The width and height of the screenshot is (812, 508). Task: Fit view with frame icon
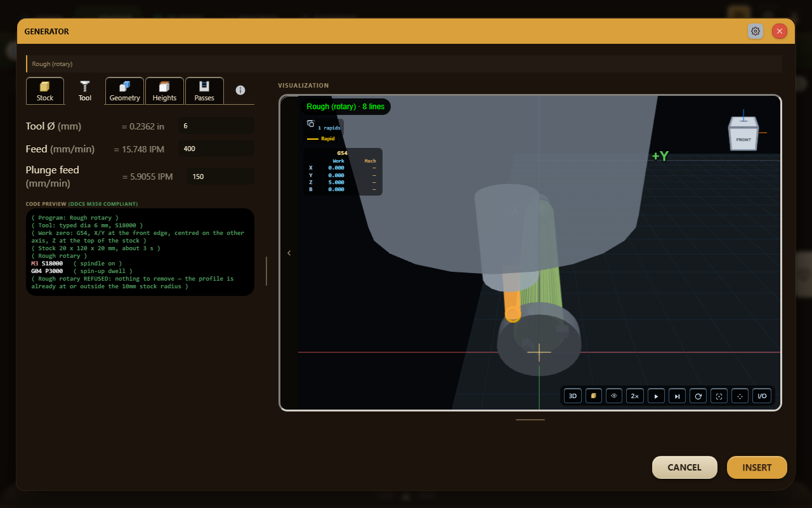tap(719, 396)
